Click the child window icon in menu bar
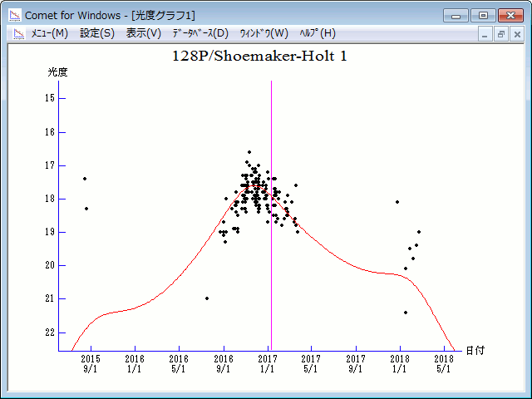The width and height of the screenshot is (532, 399). (19, 33)
